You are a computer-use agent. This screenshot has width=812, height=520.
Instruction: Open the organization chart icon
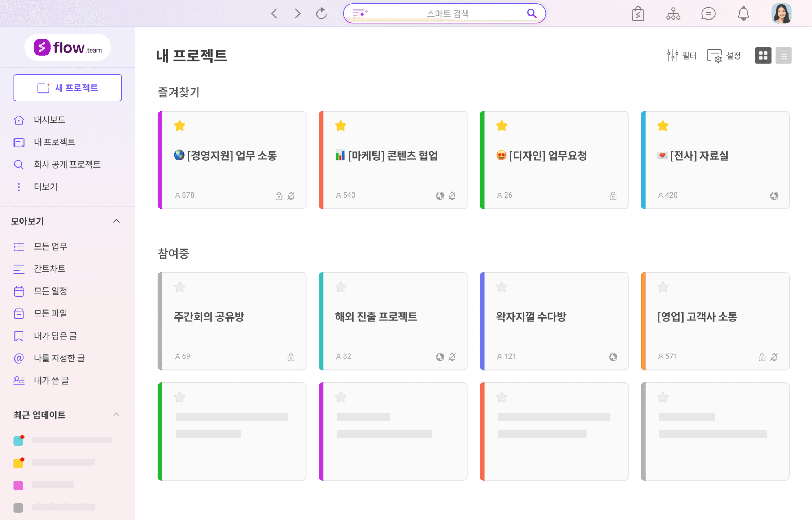click(x=673, y=14)
